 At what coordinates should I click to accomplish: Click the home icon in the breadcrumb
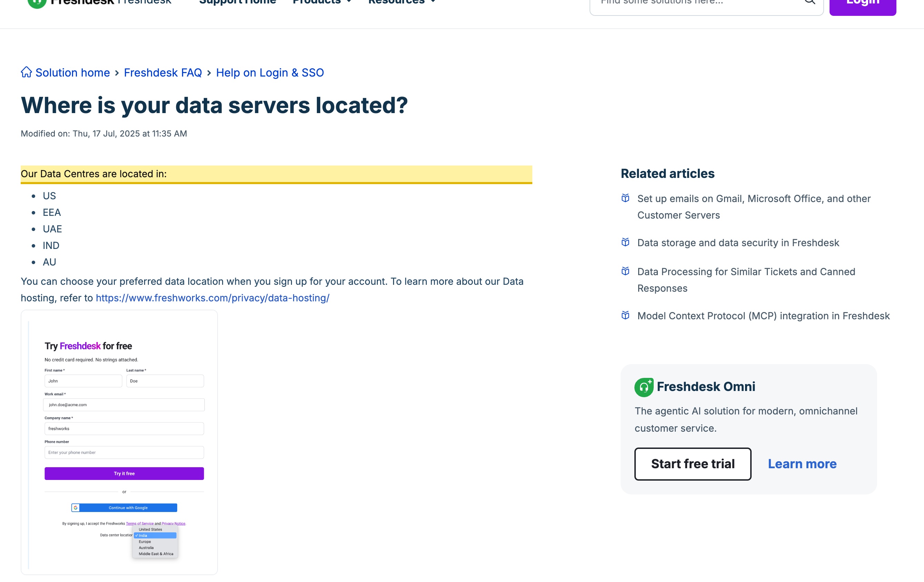click(x=26, y=72)
